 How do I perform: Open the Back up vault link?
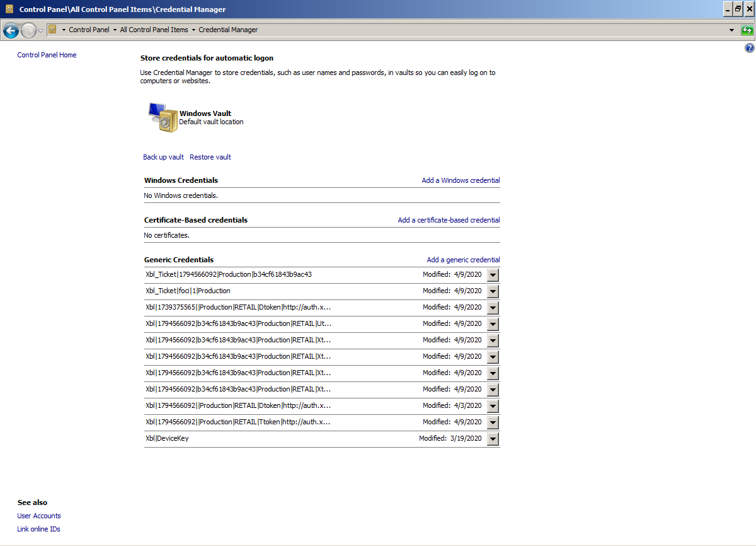click(x=163, y=157)
